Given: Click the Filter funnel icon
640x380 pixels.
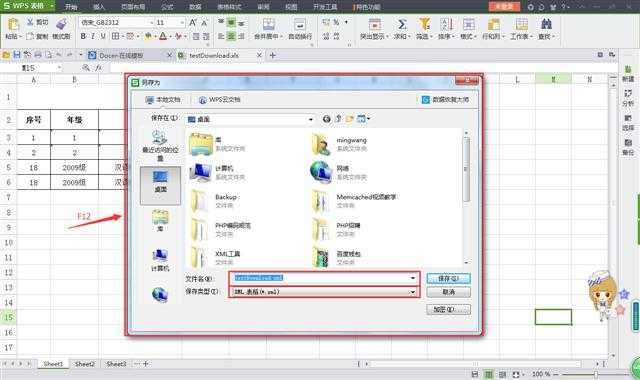Looking at the screenshot, I should 424,24.
